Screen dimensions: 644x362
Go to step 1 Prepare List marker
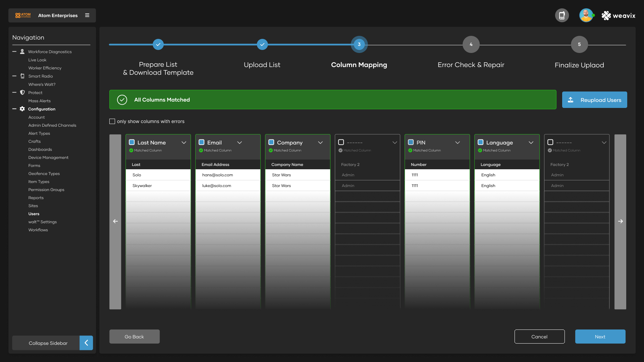158,44
